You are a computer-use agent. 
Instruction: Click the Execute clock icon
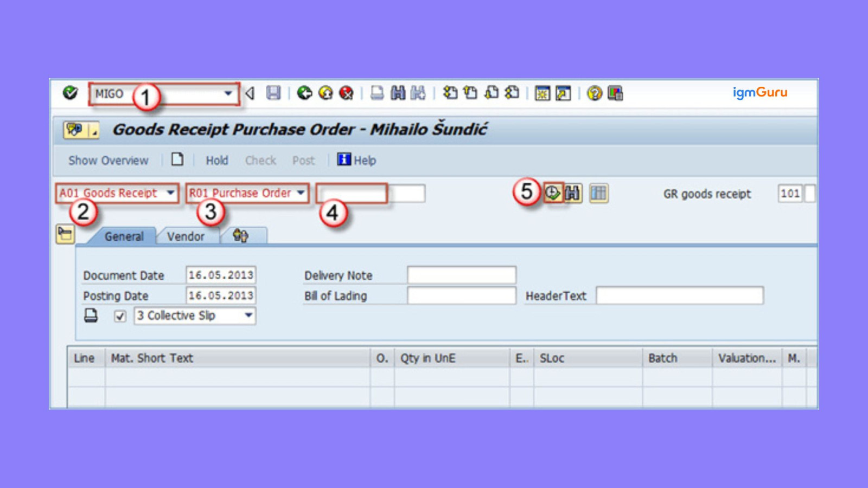click(x=552, y=193)
